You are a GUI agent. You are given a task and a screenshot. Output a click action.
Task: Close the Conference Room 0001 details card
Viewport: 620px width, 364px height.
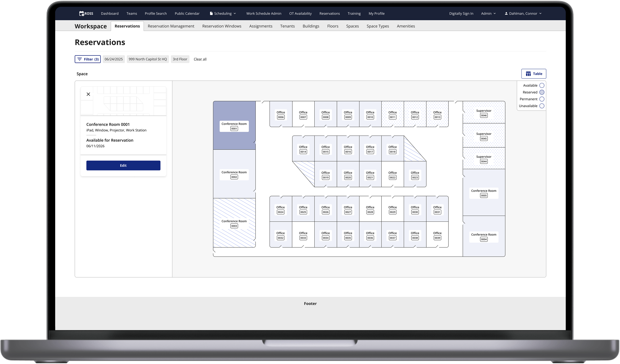(x=88, y=94)
